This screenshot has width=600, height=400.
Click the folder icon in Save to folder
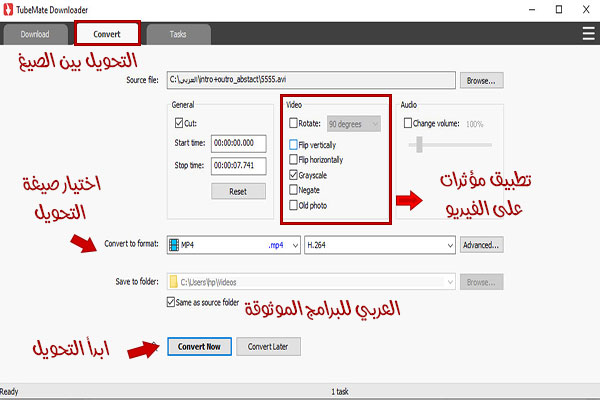[x=173, y=282]
